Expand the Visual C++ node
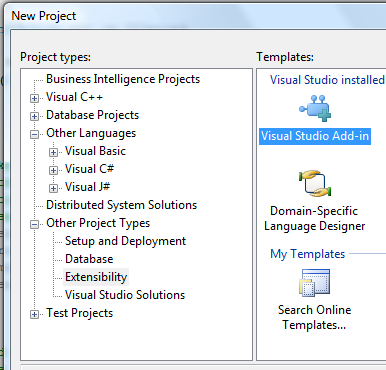This screenshot has width=386, height=370. [x=34, y=98]
